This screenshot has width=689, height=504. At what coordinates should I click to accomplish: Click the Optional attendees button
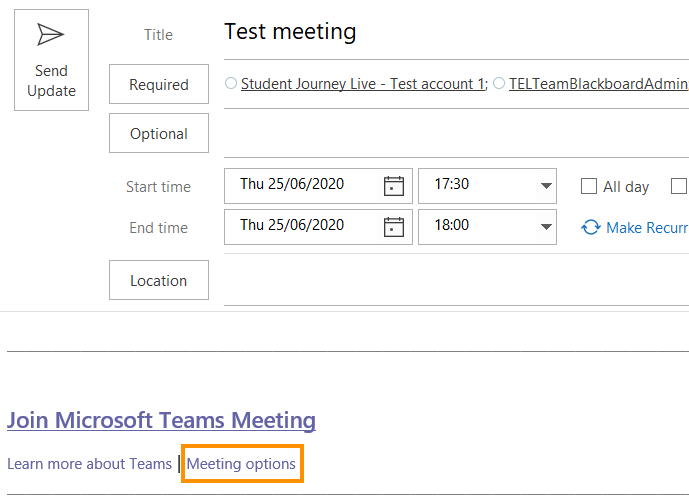[159, 134]
